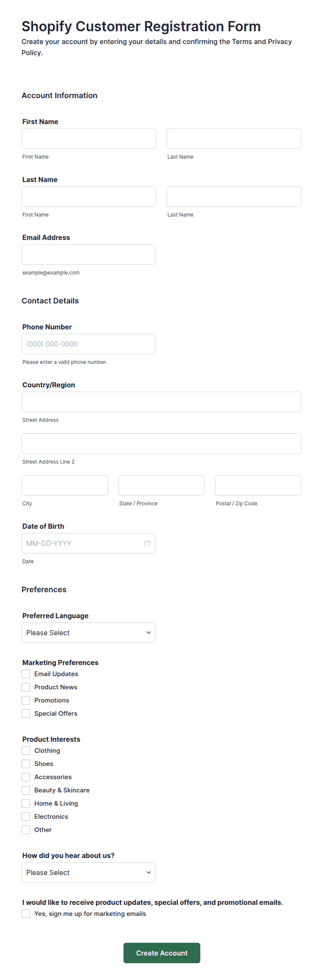Viewport: 320px width, 980px height.
Task: Focus the Postal / Zip Code field
Action: (258, 485)
